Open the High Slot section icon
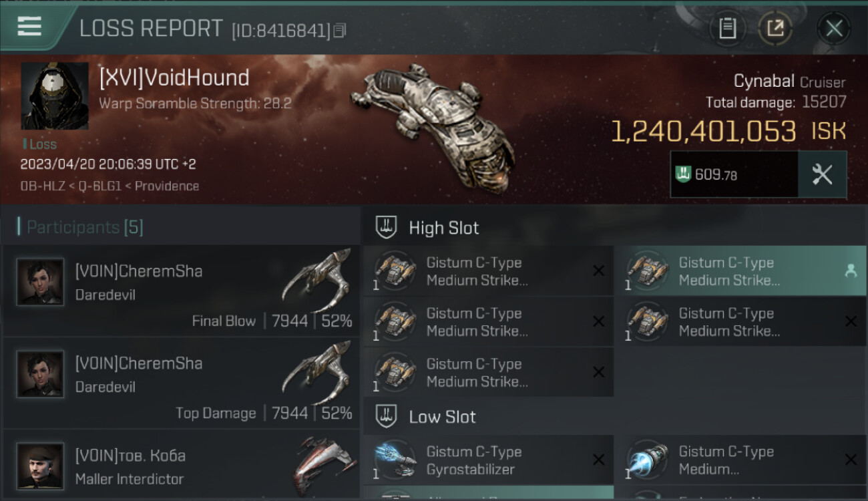Viewport: 868px width, 501px height. [x=385, y=228]
